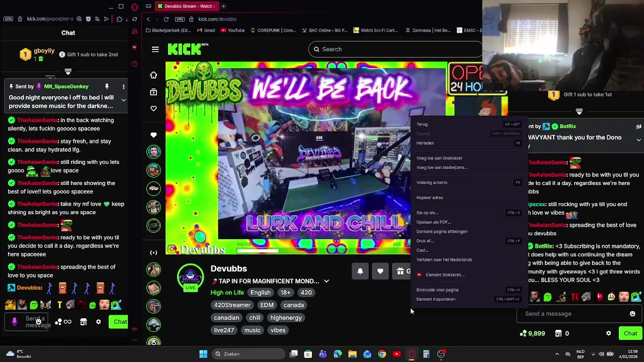Screen dimensions: 644x362
Task: Open Google Chrome from taskbar
Action: 382,354
